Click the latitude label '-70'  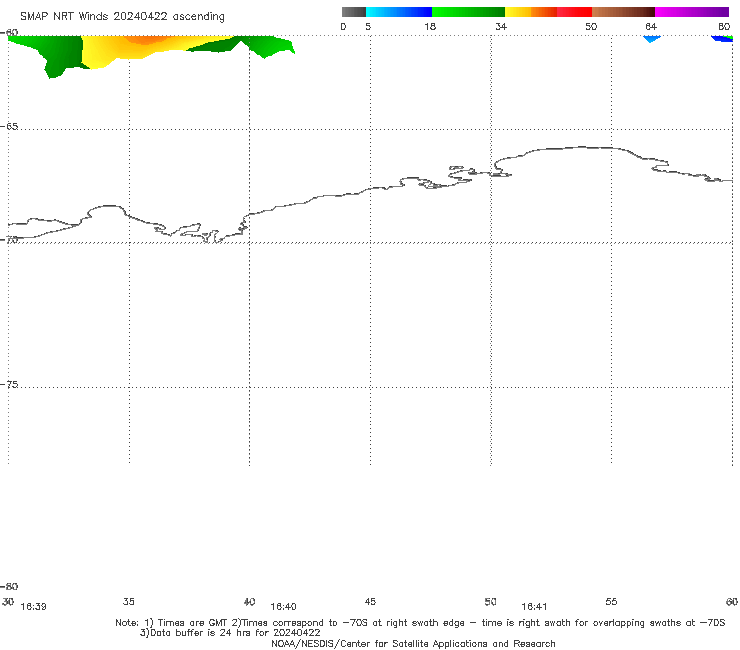point(9,240)
